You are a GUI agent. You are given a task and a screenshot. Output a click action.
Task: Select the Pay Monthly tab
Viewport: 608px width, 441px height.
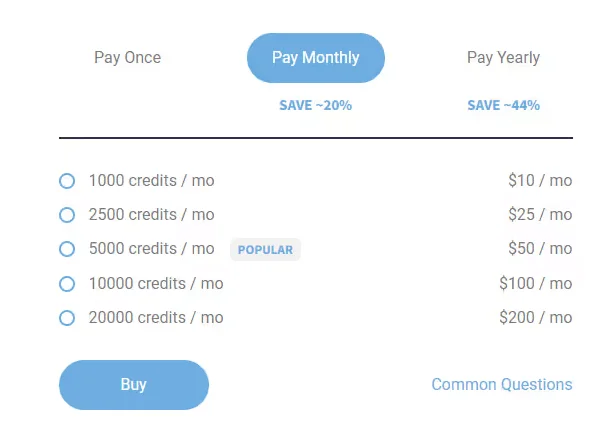tap(315, 58)
